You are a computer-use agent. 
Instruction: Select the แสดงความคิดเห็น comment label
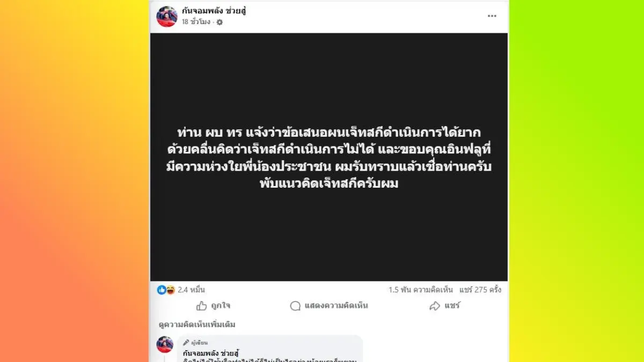pyautogui.click(x=336, y=306)
